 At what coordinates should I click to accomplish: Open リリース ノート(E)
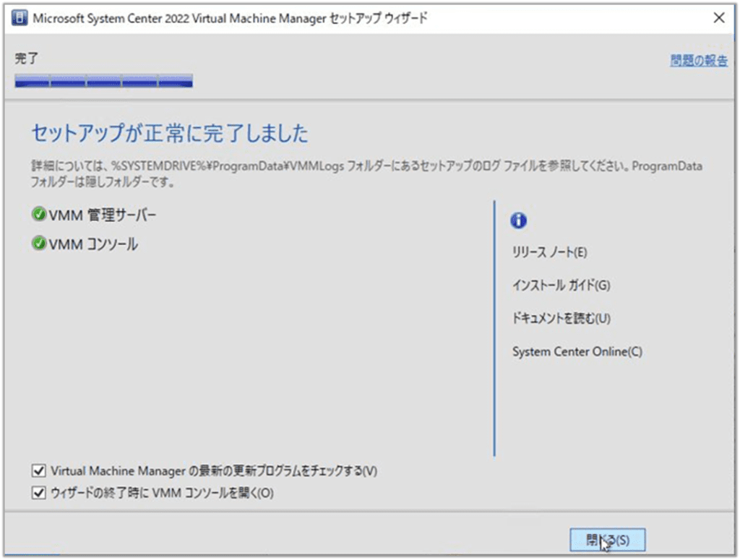pos(550,252)
